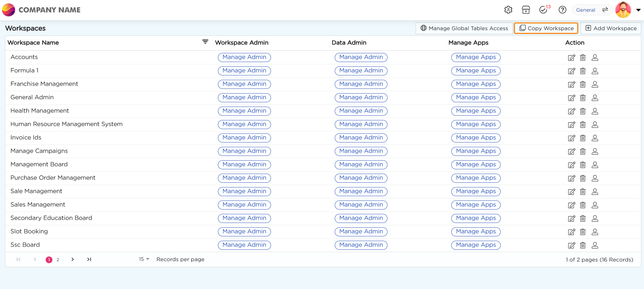644x289 pixels.
Task: Open the tasks icon with 13 badge
Action: 543,10
